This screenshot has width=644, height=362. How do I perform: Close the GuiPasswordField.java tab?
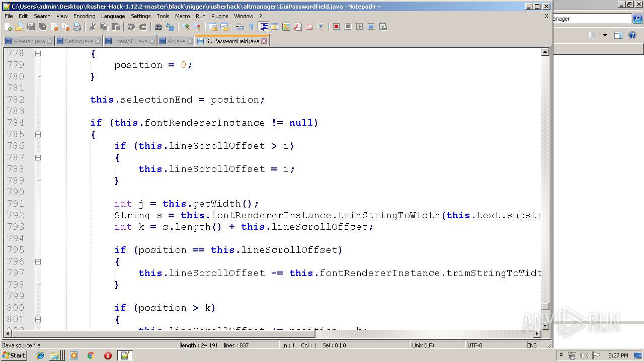(x=264, y=41)
